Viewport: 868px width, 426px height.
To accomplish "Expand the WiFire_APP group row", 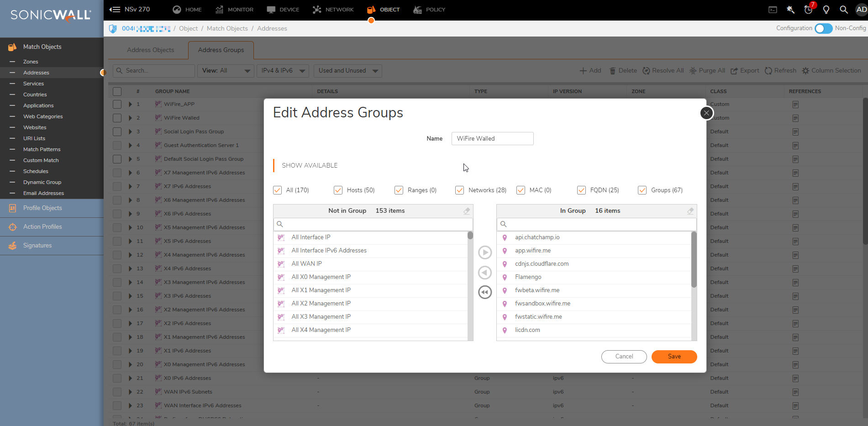I will point(131,105).
